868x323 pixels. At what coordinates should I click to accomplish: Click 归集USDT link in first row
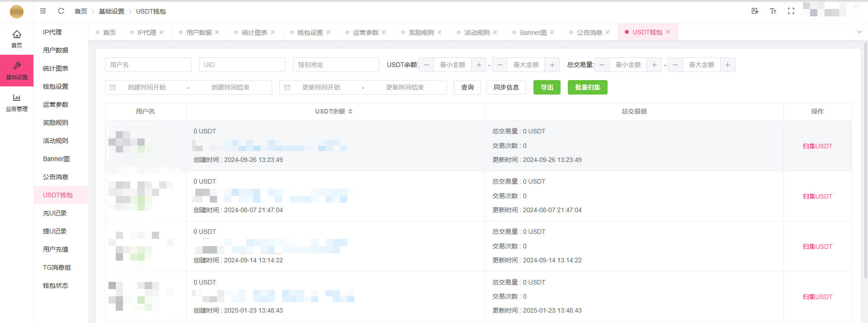817,146
